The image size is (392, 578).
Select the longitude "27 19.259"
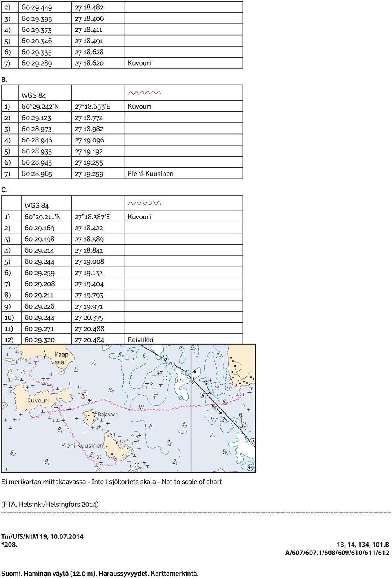(89, 173)
